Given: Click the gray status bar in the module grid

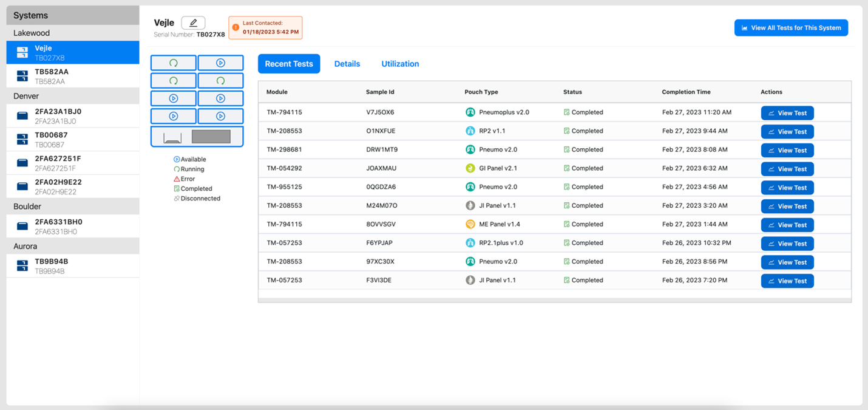Looking at the screenshot, I should [x=211, y=136].
